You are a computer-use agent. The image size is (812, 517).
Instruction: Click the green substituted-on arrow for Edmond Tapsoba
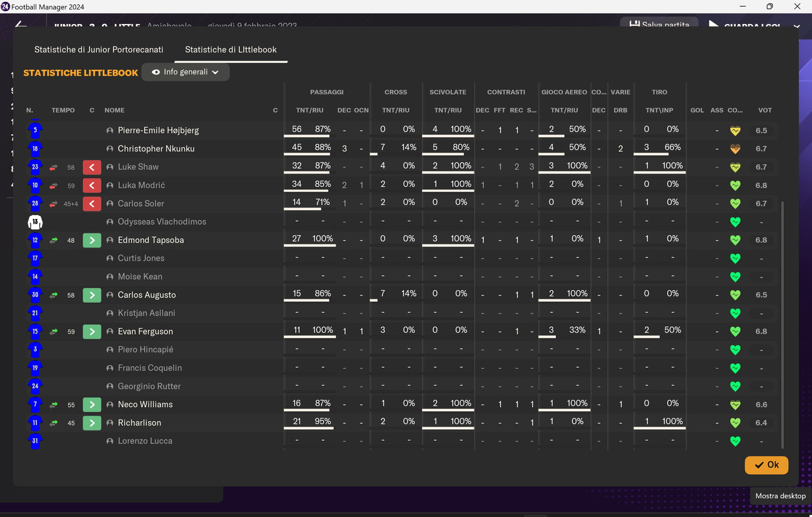[x=92, y=240]
